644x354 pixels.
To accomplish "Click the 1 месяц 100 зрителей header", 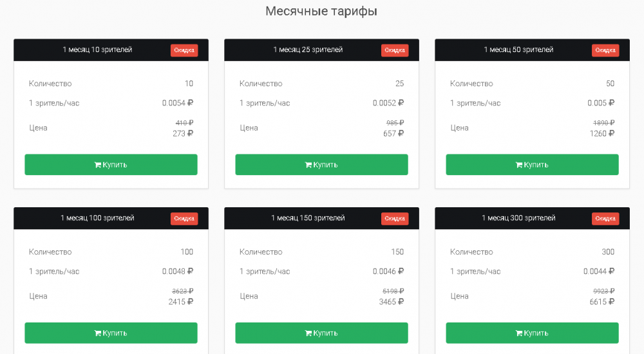I will (97, 218).
